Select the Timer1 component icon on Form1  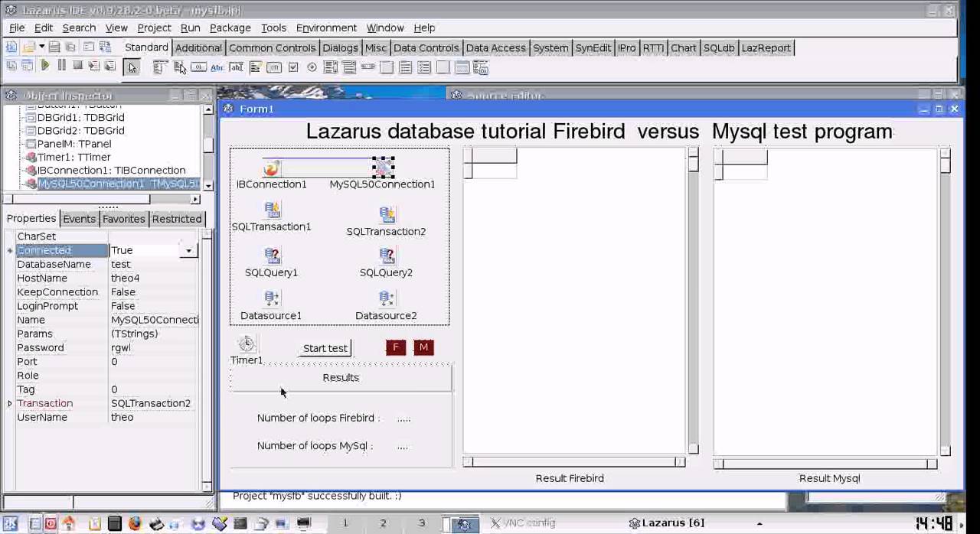coord(247,344)
